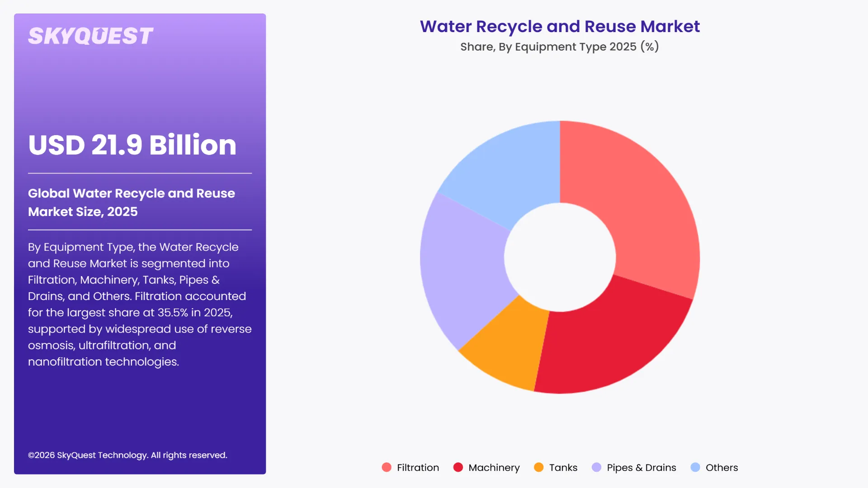This screenshot has height=488, width=868.
Task: Click the Pipes & Drains legend dot
Action: 596,467
